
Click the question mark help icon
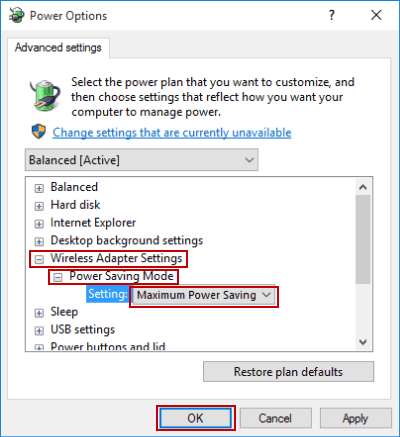pyautogui.click(x=331, y=15)
